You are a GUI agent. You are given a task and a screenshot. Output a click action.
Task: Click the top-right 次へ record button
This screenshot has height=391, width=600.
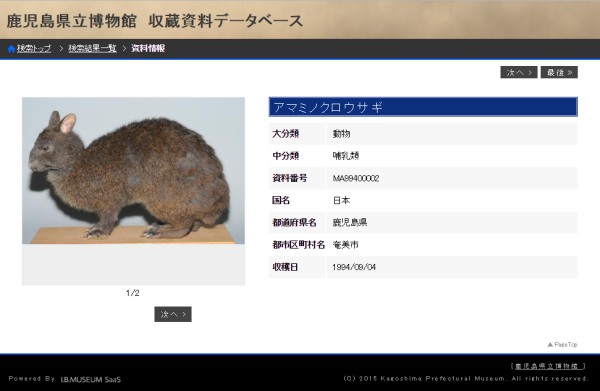[x=518, y=72]
